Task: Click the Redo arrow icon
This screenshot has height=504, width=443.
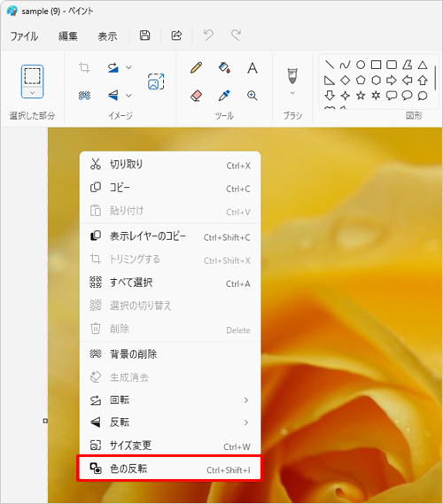Action: tap(236, 35)
